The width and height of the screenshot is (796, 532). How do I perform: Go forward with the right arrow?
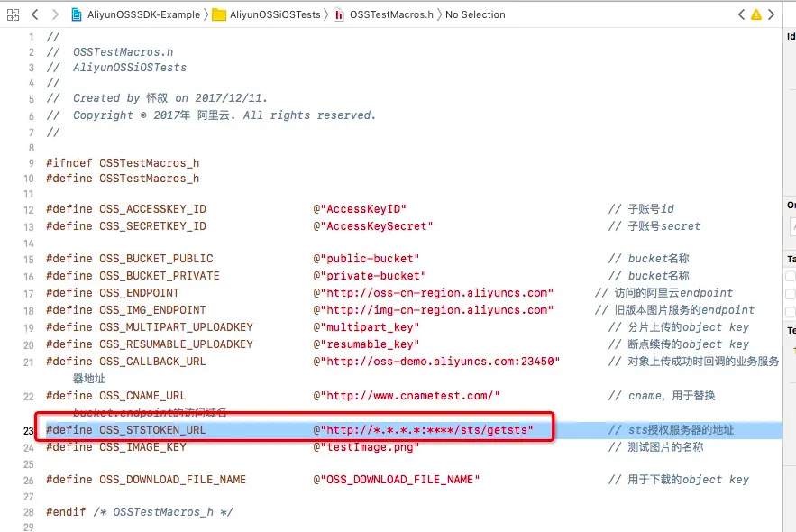(x=55, y=14)
